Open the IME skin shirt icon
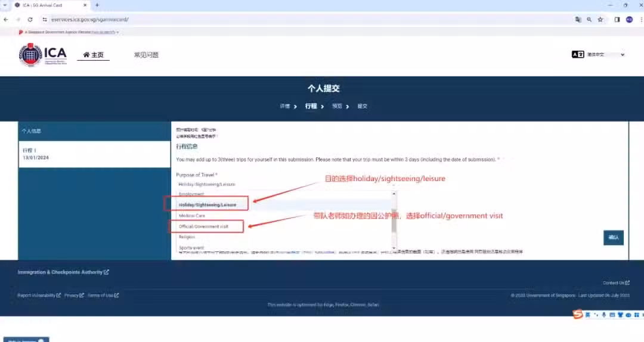This screenshot has height=342, width=644. click(x=620, y=315)
